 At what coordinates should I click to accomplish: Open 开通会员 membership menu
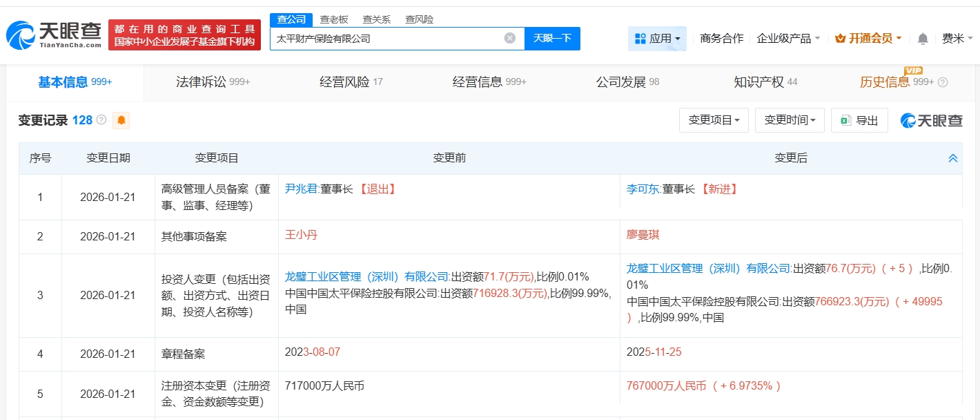tap(868, 39)
